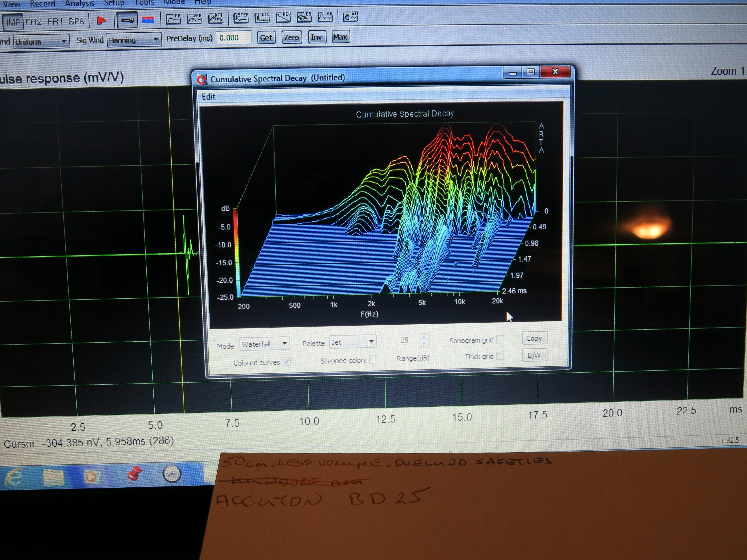Click the Get button

tap(266, 38)
